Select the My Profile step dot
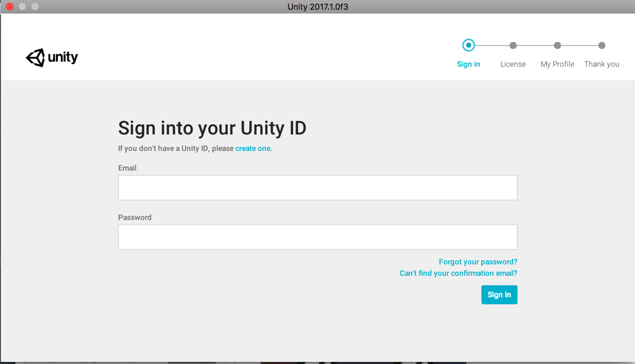Viewport: 635px width, 364px height. [x=557, y=46]
